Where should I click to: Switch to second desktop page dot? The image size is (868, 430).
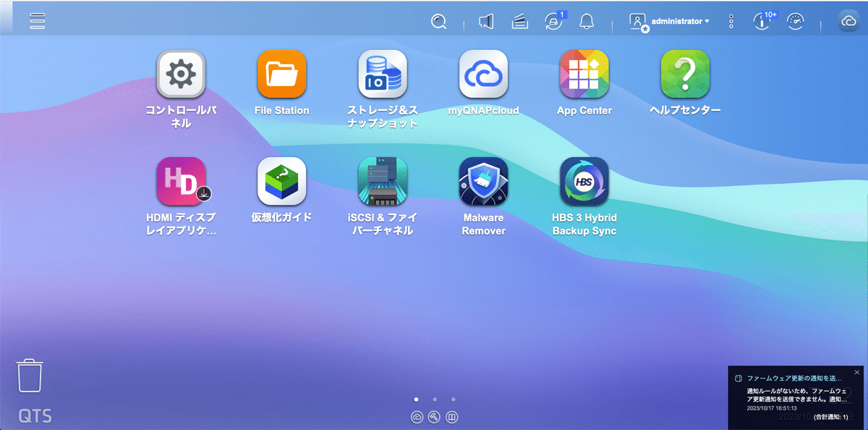click(x=434, y=399)
